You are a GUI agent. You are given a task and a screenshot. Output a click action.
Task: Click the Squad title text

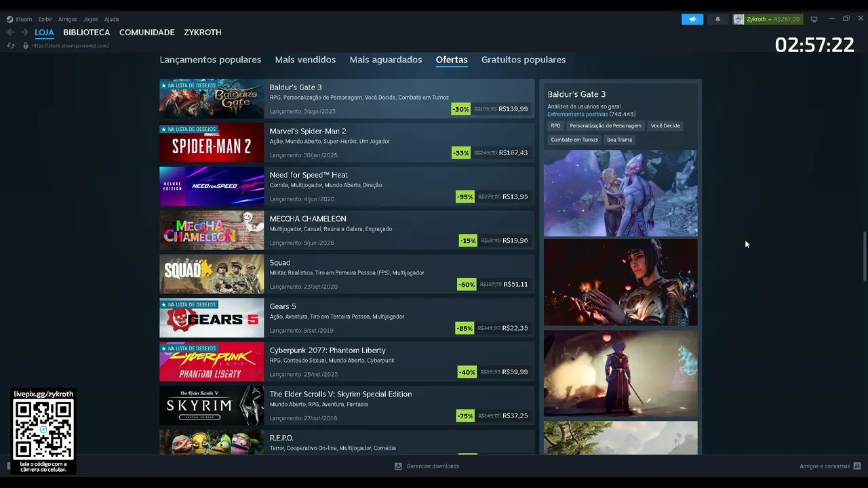pyautogui.click(x=280, y=263)
